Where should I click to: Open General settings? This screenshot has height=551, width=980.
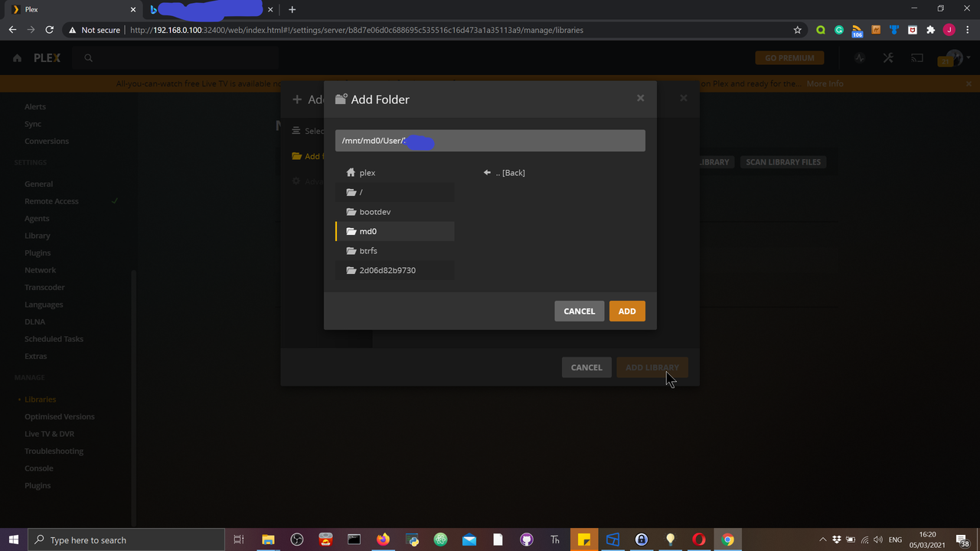[39, 184]
